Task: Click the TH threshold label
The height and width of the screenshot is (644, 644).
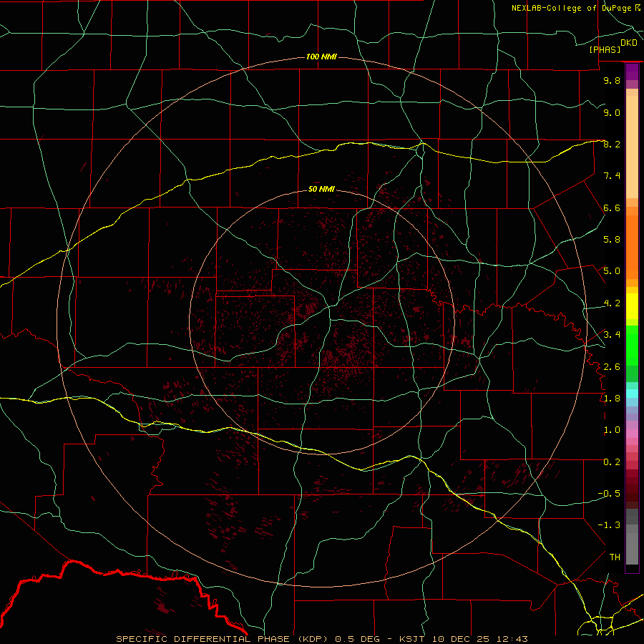Action: (615, 557)
